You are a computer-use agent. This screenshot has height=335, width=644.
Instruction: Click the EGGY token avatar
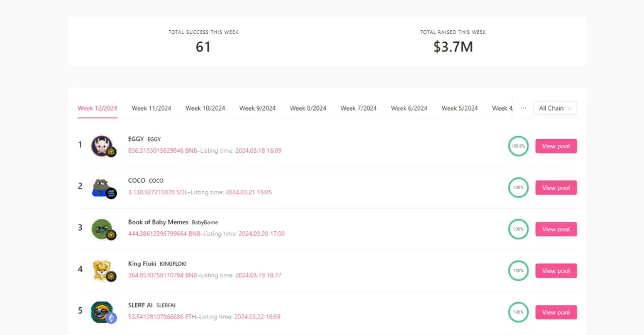pyautogui.click(x=103, y=146)
